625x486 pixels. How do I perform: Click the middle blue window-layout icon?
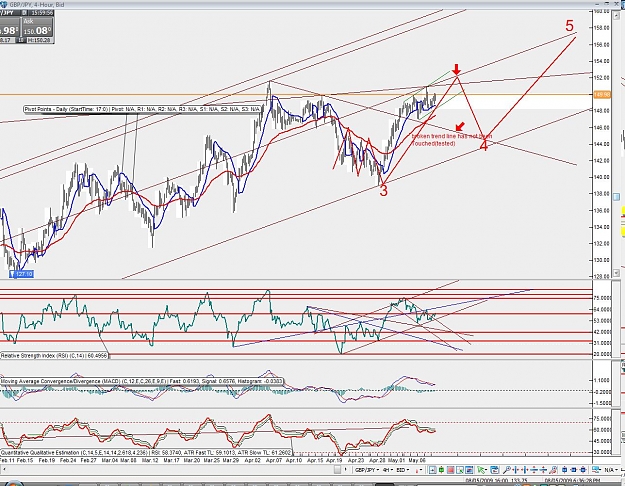click(x=574, y=470)
